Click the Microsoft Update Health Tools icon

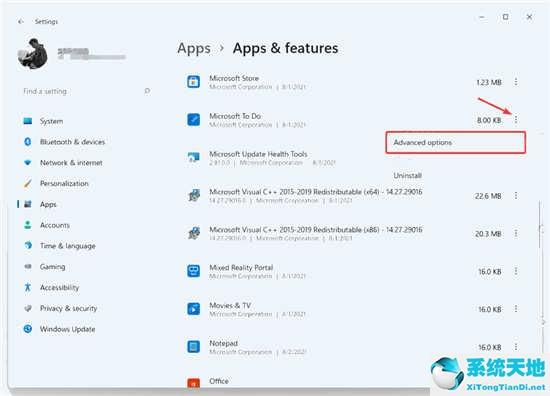pos(194,157)
